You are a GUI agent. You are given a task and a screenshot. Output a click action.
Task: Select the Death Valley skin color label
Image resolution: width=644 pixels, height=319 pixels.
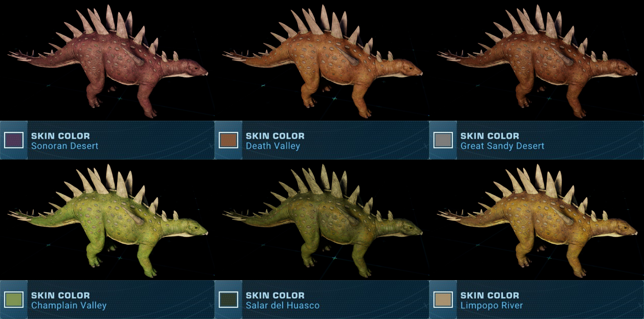(x=273, y=146)
